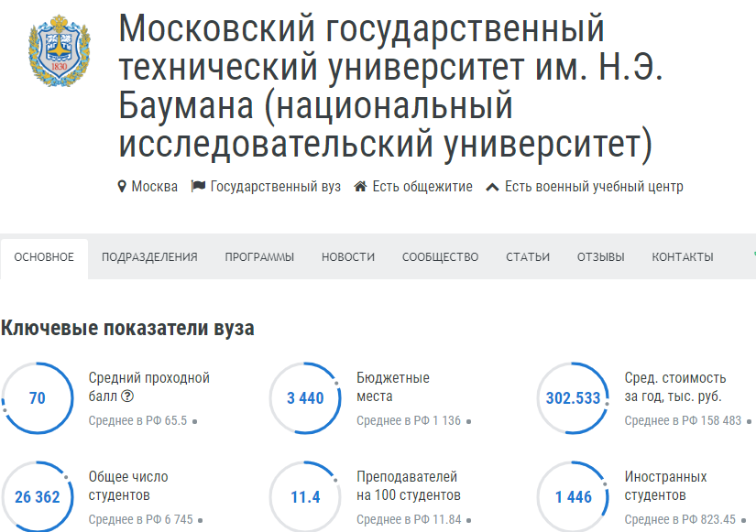Open the Новости tab
Viewport: 756px width, 532px height.
point(348,257)
